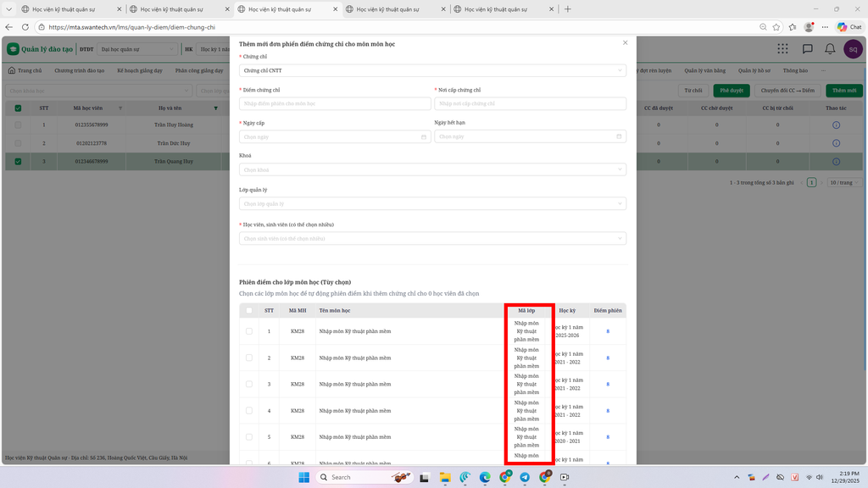Open the notification bell
The width and height of the screenshot is (868, 488).
click(830, 48)
